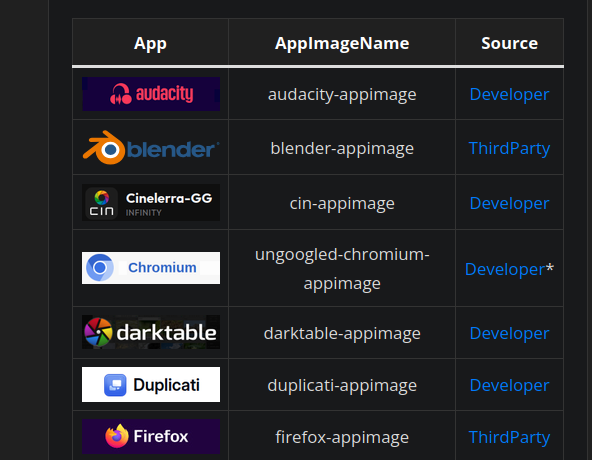
Task: Click the AppImageName column header
Action: pos(342,43)
